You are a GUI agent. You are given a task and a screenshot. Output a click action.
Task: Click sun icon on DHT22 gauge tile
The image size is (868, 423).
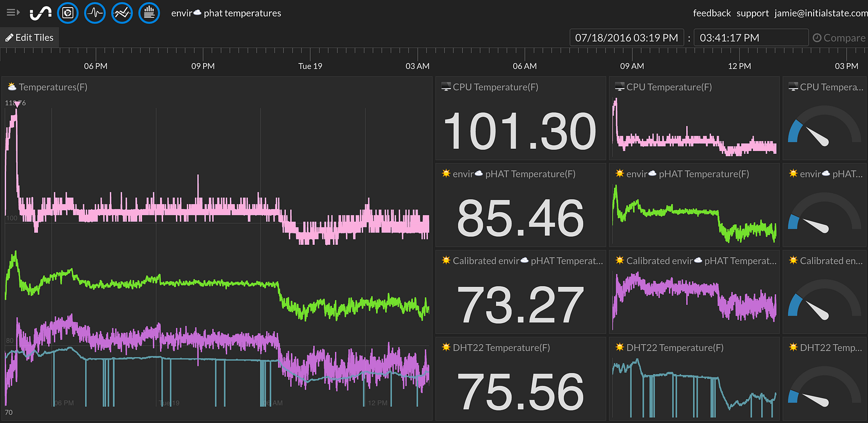coord(793,347)
